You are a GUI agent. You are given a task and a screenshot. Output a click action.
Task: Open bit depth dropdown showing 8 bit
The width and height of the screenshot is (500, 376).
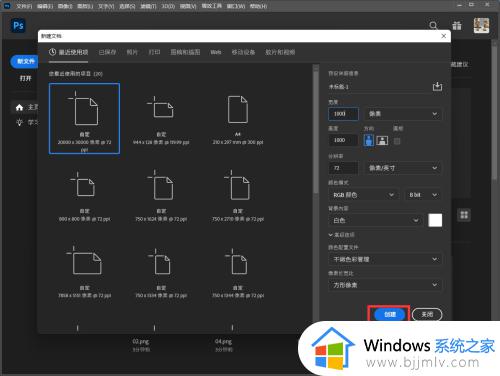pos(423,195)
